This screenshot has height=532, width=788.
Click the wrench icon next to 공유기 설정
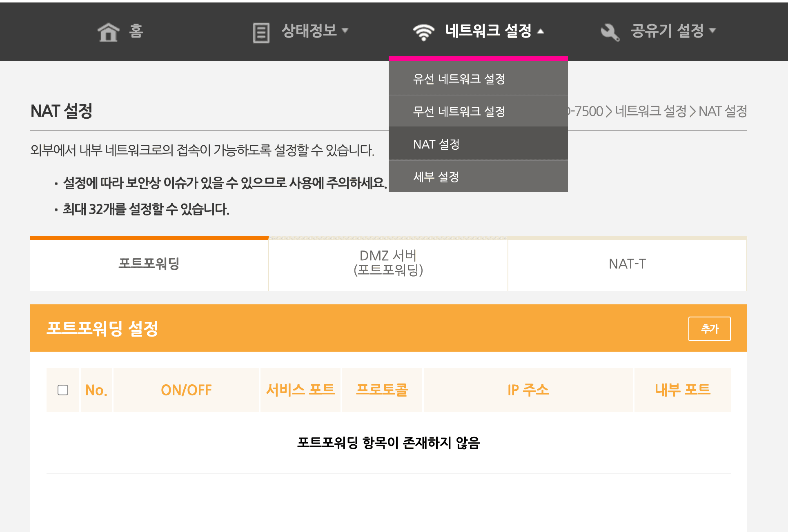click(x=609, y=31)
